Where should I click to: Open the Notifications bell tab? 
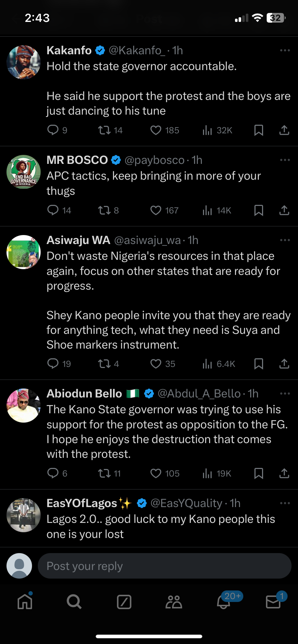coord(223,602)
